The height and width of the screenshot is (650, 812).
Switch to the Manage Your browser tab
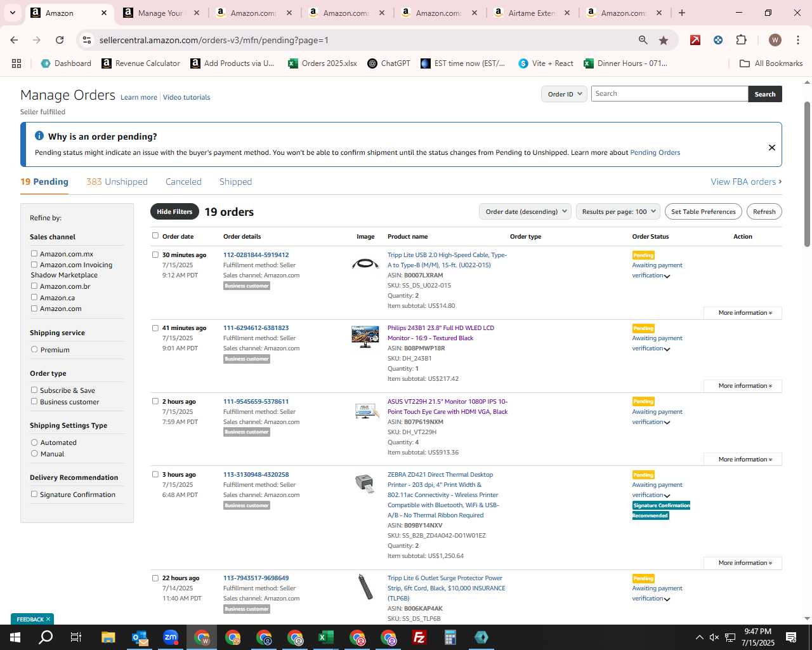162,13
